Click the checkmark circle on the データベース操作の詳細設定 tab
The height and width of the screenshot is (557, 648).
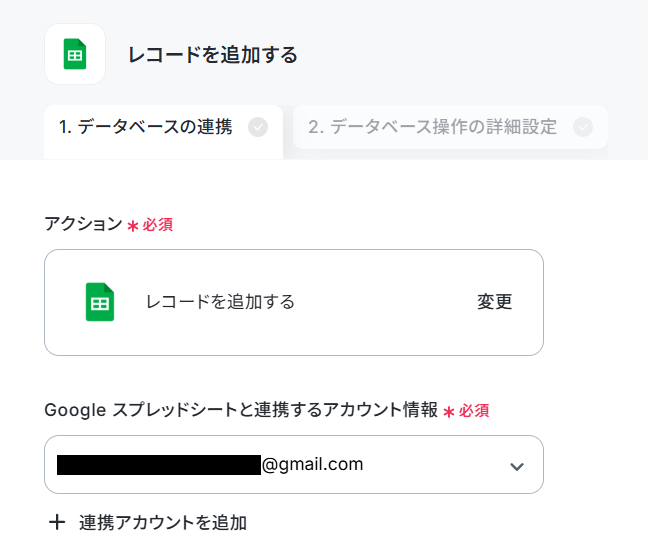tap(583, 127)
